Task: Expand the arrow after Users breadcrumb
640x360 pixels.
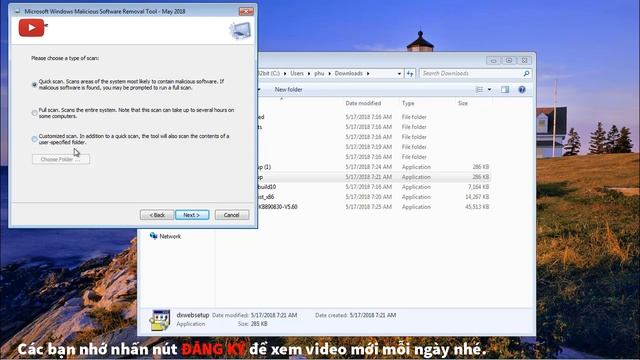Action: click(309, 73)
